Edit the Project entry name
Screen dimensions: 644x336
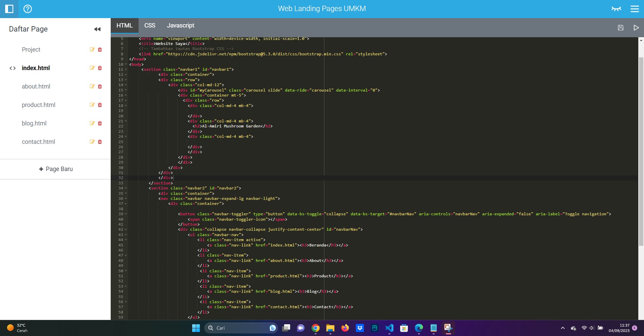(92, 50)
